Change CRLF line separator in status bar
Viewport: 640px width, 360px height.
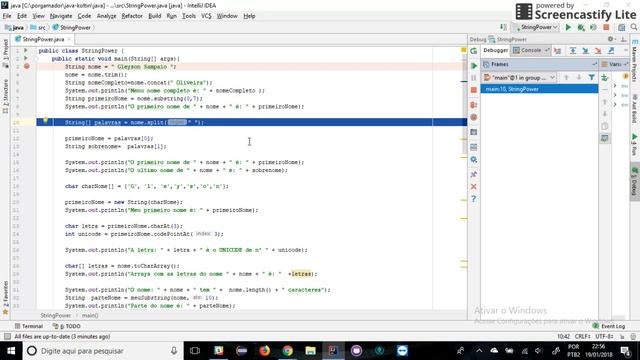click(x=582, y=337)
